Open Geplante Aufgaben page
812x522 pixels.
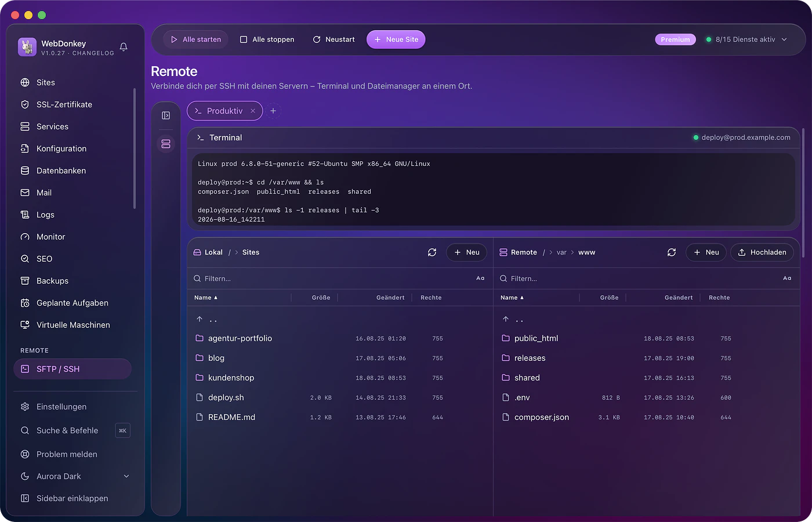pos(72,303)
